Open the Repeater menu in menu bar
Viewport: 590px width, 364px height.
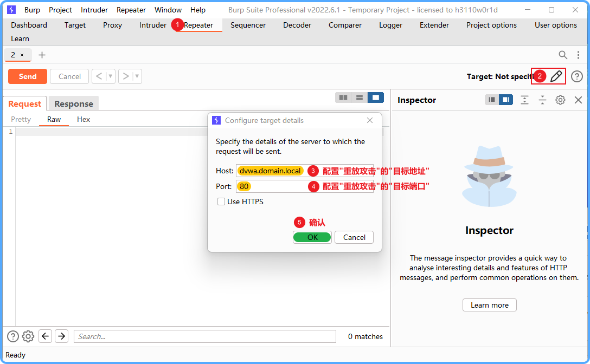click(x=131, y=10)
